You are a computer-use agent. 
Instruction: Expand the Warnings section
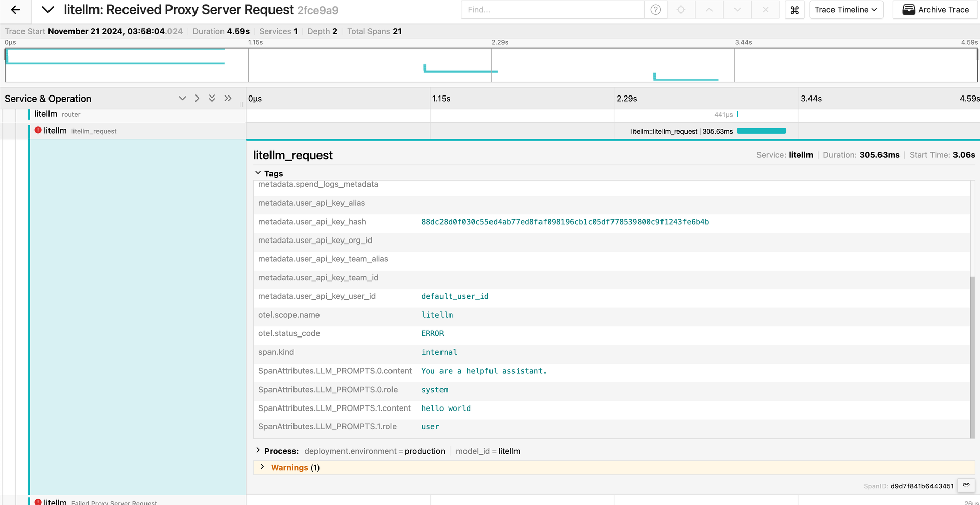[289, 467]
